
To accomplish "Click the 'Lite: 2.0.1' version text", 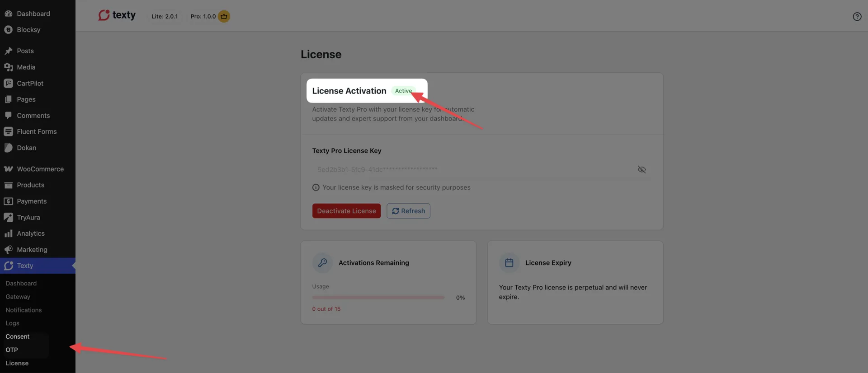I will (165, 16).
